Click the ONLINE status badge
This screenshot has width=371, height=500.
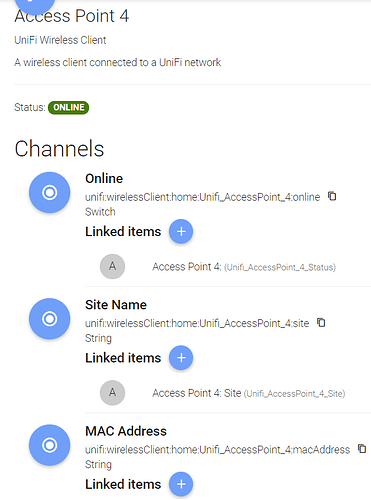(68, 107)
